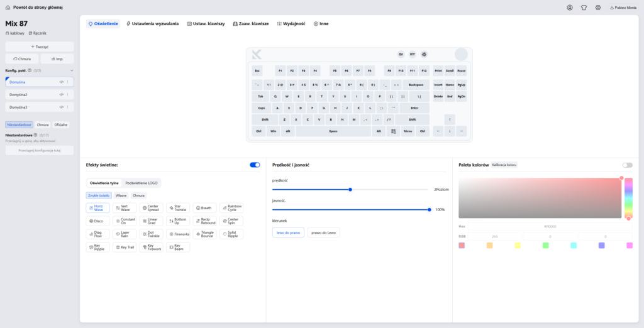
Task: Open the Zaaw. klawisze tab
Action: pyautogui.click(x=250, y=24)
